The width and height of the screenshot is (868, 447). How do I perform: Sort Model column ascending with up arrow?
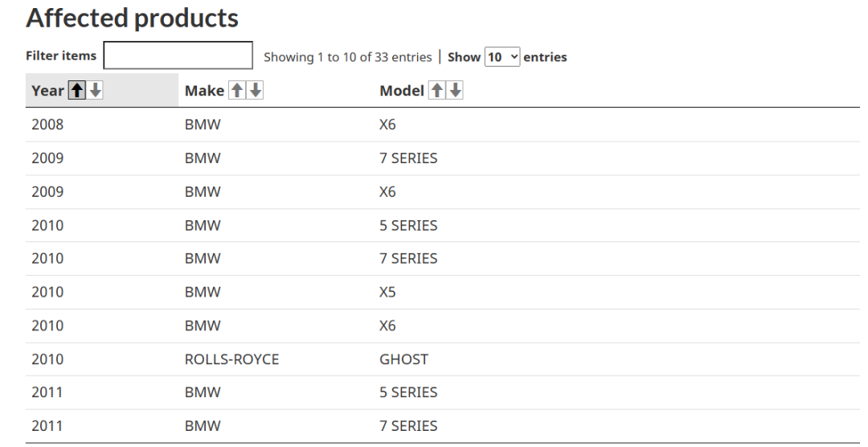click(x=436, y=90)
